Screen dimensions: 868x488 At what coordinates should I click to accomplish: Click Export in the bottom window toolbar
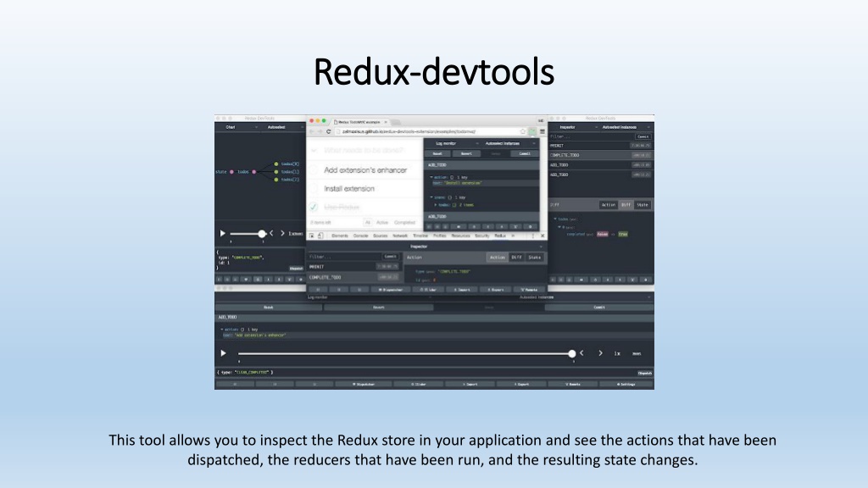[x=521, y=384]
